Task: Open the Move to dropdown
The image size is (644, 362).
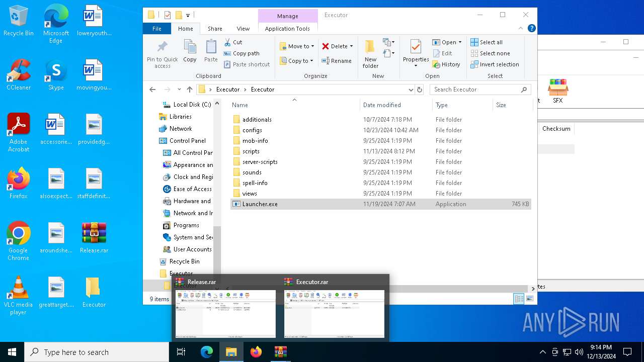Action: pos(297,46)
